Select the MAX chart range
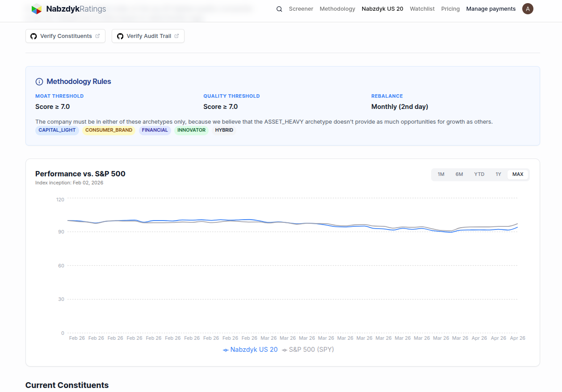Screen dimensions: 562x392 [518, 175]
